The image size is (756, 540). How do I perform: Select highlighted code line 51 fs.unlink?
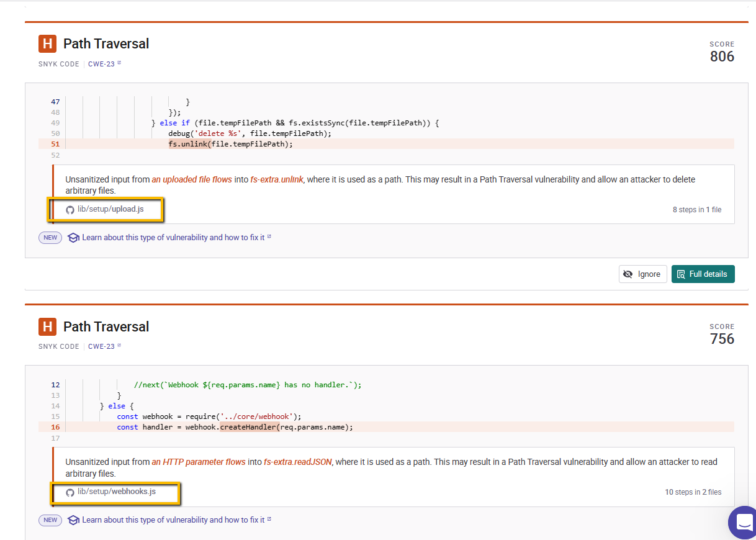click(386, 144)
